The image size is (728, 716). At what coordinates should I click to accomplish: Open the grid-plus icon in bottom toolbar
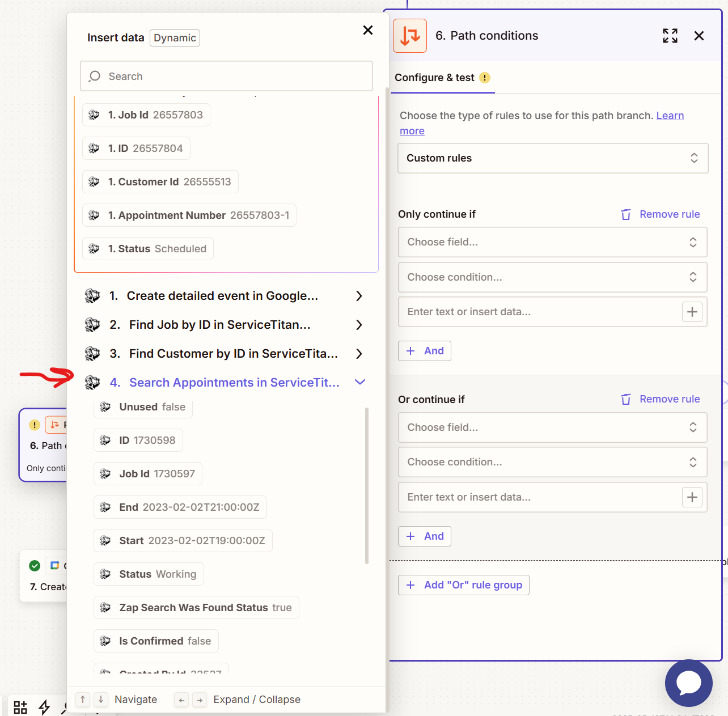point(20,707)
